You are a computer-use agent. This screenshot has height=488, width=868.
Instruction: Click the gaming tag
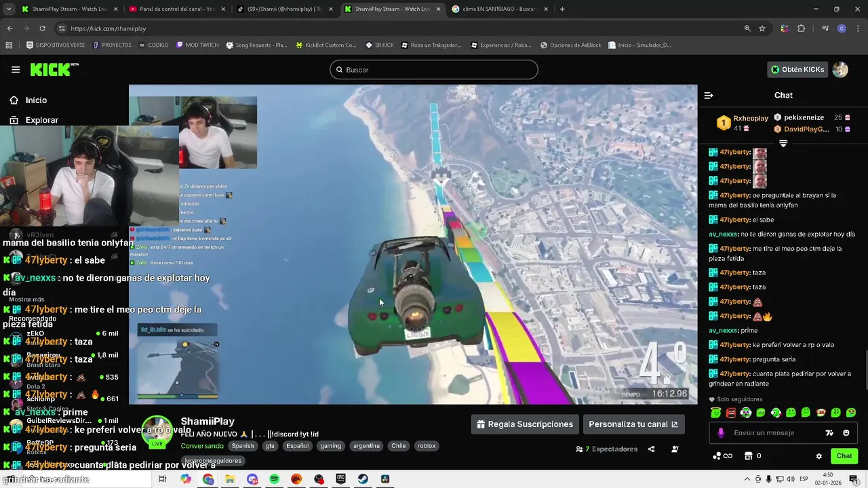(331, 446)
